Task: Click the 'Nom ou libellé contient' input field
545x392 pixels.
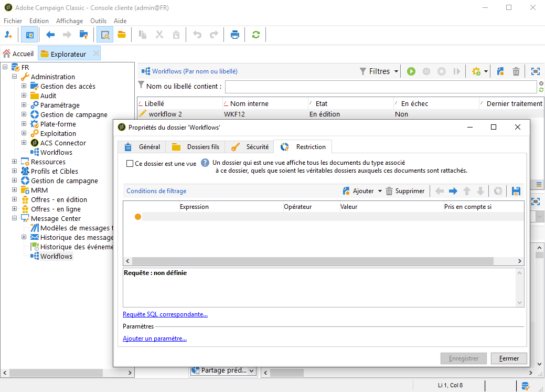Action: coord(381,87)
